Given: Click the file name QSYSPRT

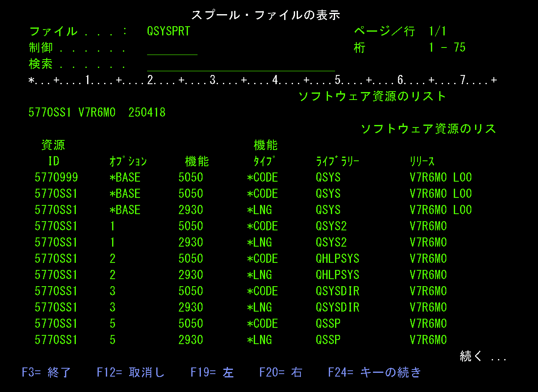Looking at the screenshot, I should [168, 31].
